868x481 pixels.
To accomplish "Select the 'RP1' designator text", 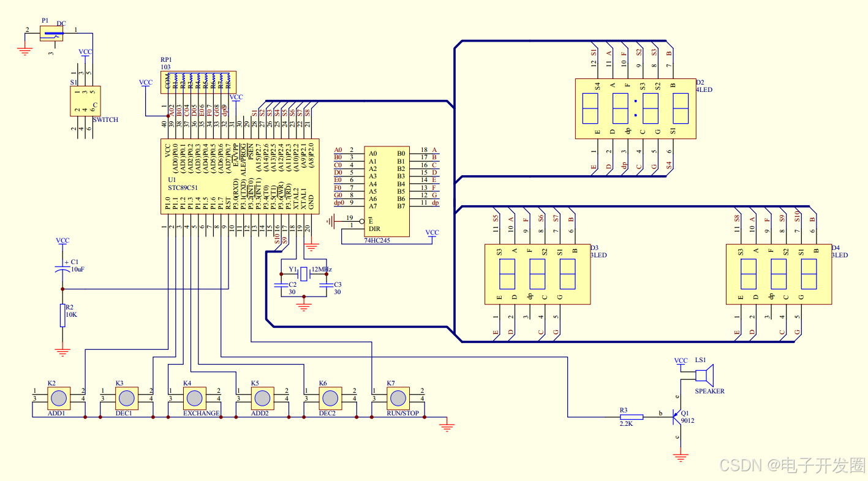I will (x=166, y=60).
